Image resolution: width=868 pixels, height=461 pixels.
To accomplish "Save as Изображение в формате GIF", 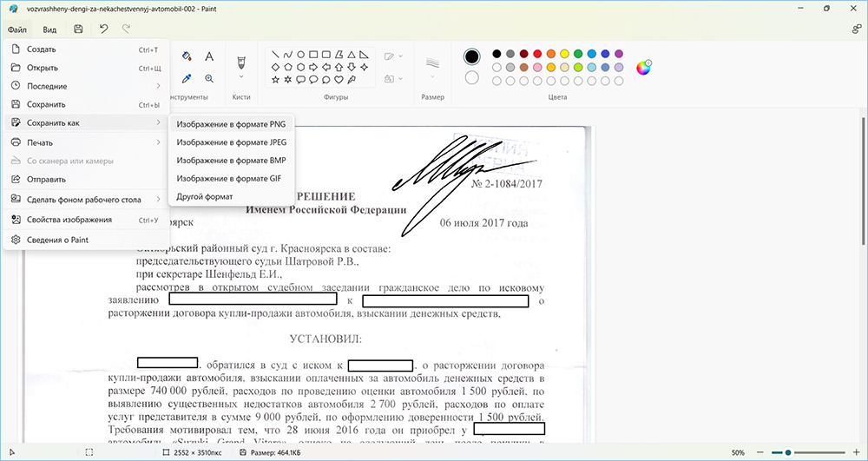I will coord(232,178).
